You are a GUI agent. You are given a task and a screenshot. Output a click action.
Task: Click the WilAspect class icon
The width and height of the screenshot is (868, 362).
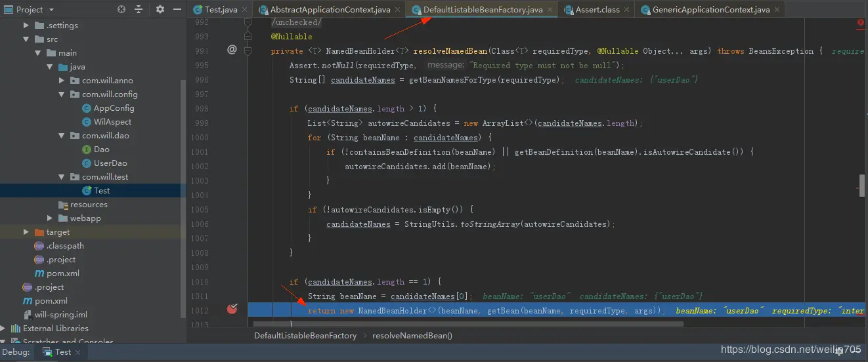pyautogui.click(x=87, y=122)
